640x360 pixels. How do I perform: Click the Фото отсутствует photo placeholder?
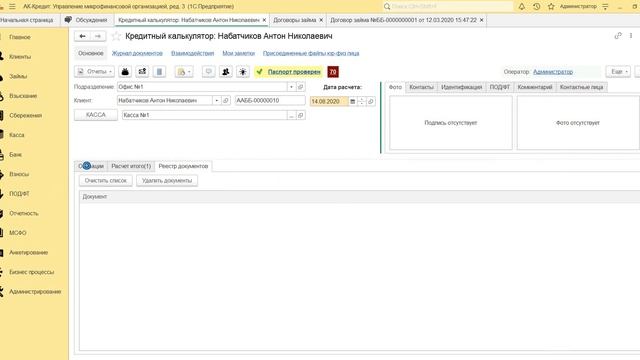point(578,122)
